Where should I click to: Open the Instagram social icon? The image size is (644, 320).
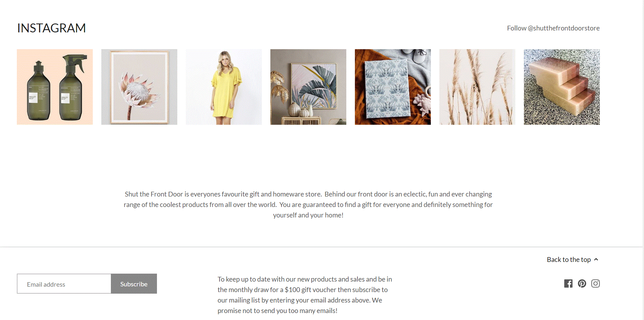pos(595,283)
